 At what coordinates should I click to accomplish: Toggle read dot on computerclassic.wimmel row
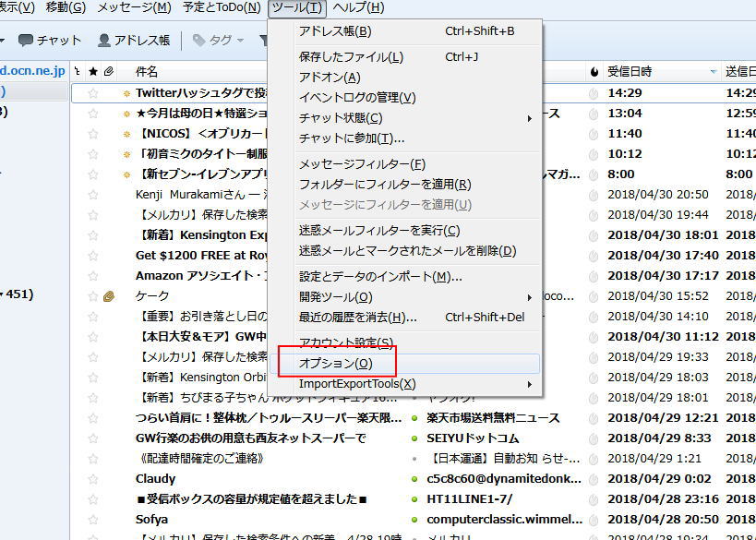[414, 520]
